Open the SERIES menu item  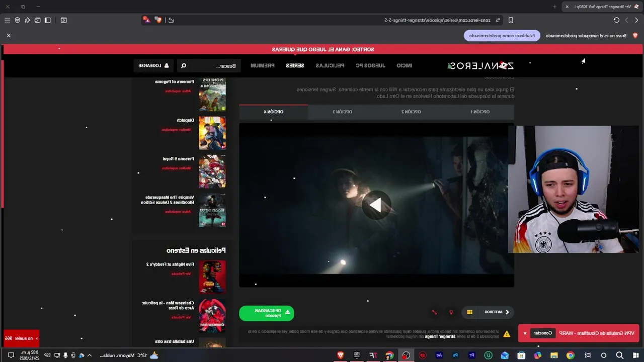tap(295, 65)
